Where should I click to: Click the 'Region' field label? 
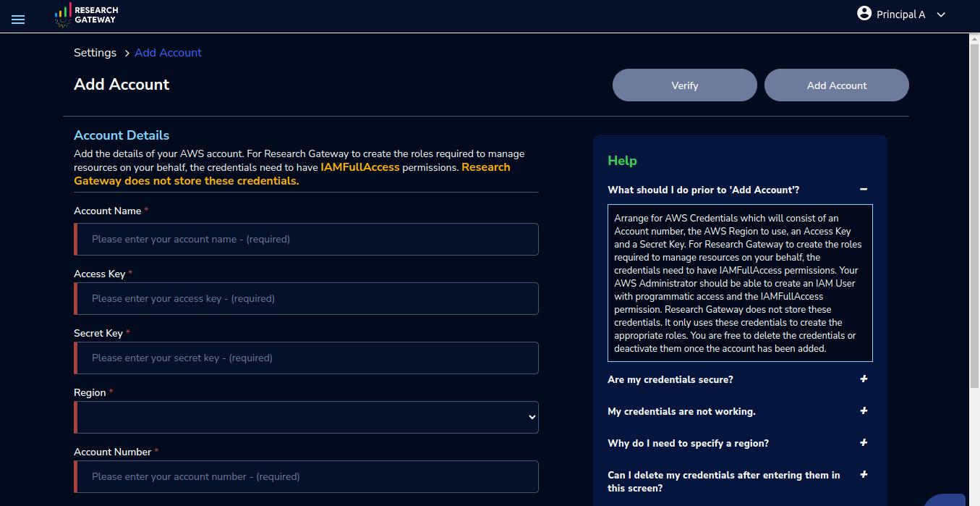(x=90, y=392)
